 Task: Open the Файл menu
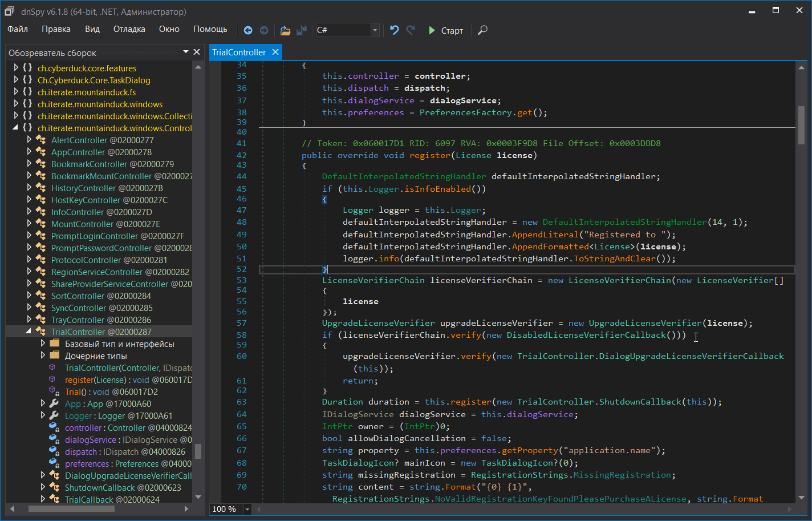[x=18, y=29]
